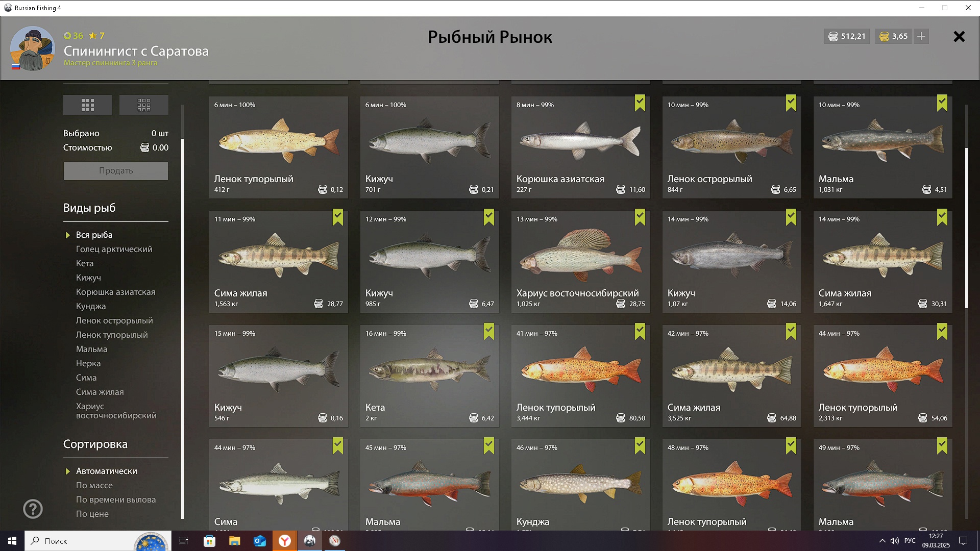Select Кунджа 46 мин fish card

click(x=581, y=485)
